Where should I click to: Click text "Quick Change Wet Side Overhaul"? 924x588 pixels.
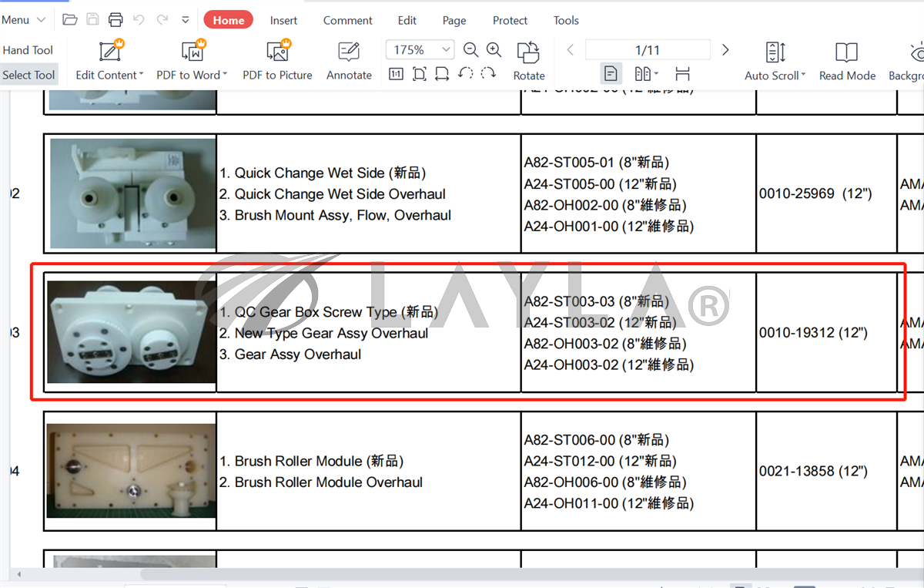(x=340, y=194)
